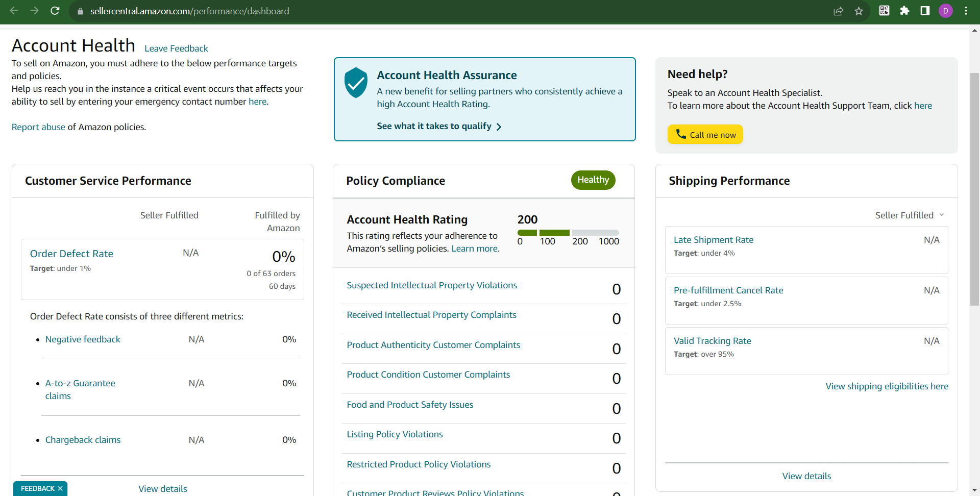The width and height of the screenshot is (980, 496).
Task: View site info via the padlock icon
Action: [x=80, y=11]
